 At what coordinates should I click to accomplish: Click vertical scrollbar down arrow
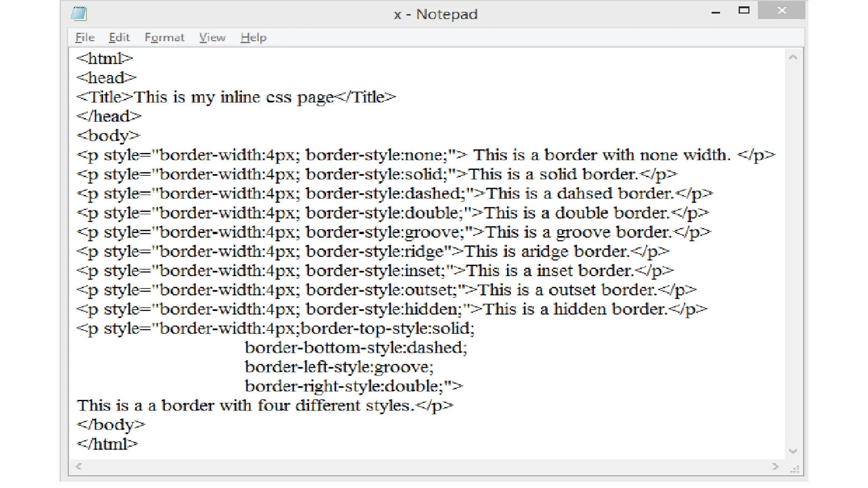click(x=793, y=451)
